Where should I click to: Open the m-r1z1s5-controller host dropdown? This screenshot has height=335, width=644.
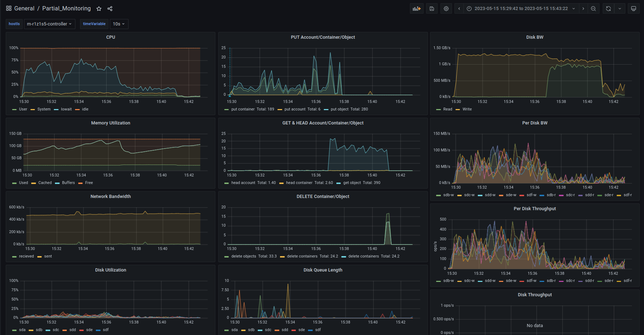[50, 24]
